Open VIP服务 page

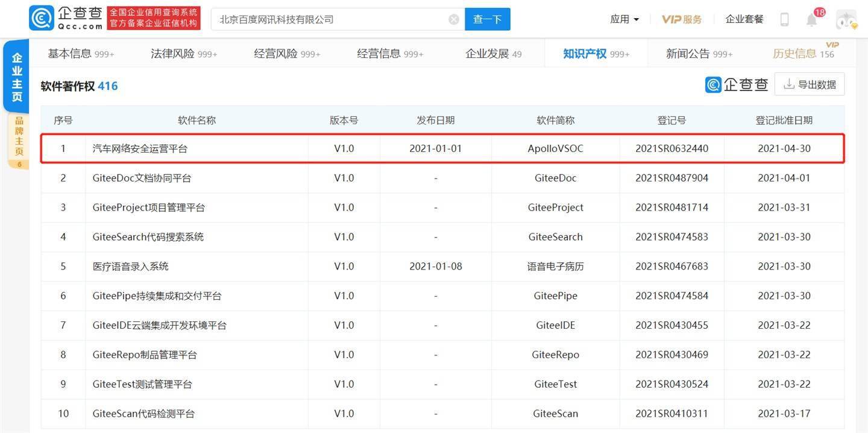(682, 19)
